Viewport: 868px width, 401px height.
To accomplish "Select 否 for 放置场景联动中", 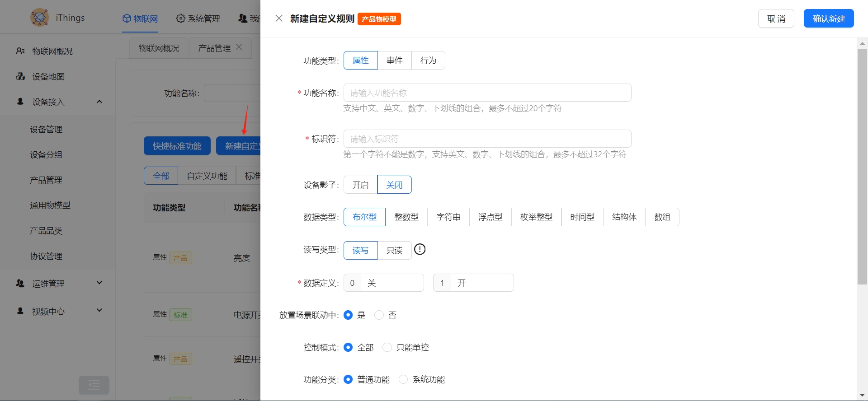I will 379,315.
